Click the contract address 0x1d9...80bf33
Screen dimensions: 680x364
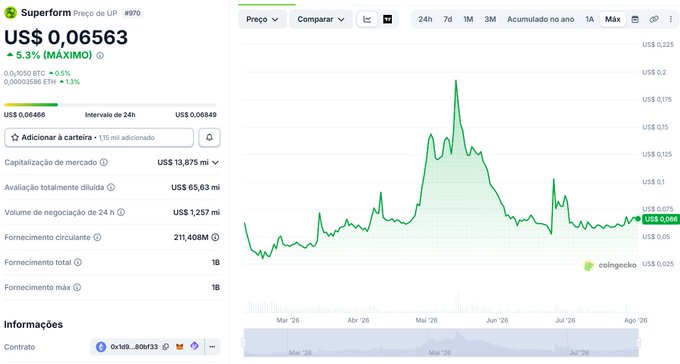click(x=134, y=347)
